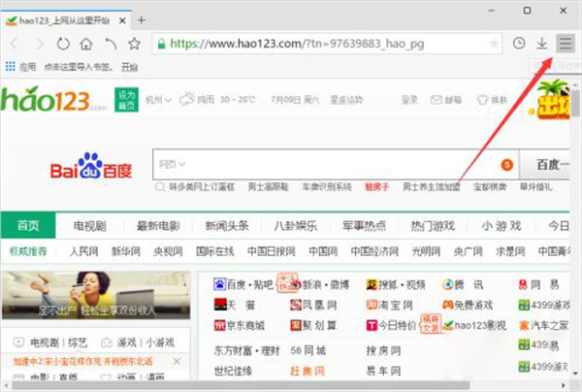582x392 pixels.
Task: Click the browser back arrow
Action: coord(15,44)
